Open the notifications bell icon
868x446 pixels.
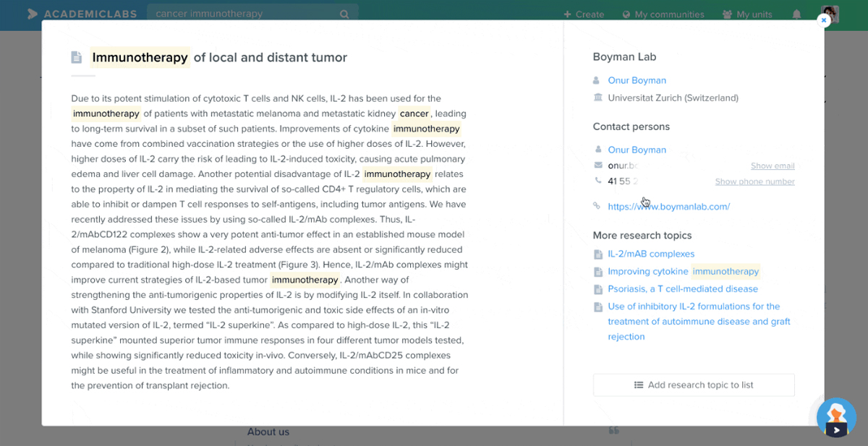point(796,14)
